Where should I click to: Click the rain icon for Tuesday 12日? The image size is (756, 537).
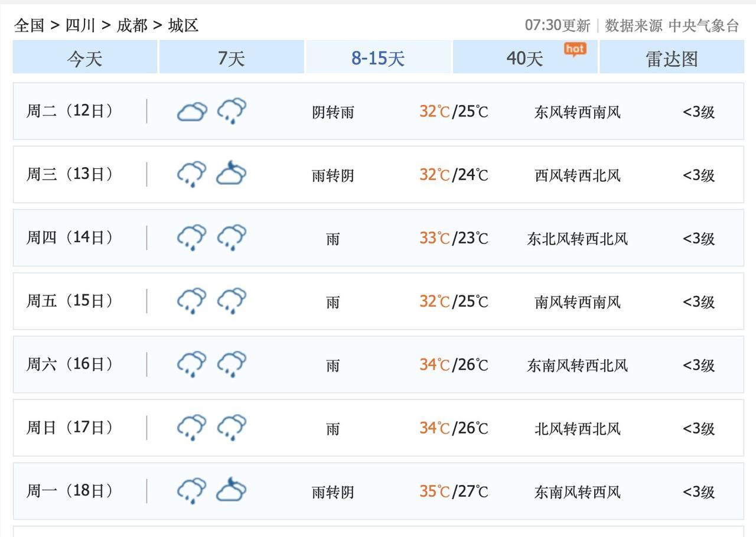232,112
